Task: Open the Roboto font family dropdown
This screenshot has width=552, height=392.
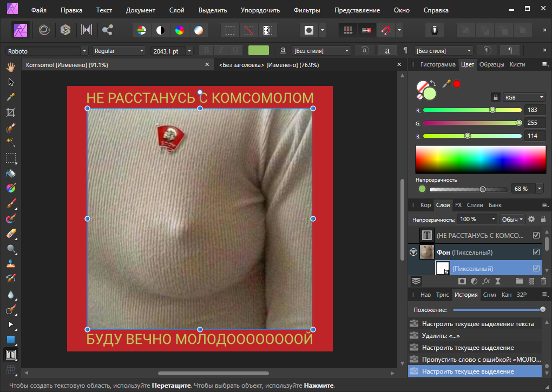Action: coord(84,51)
